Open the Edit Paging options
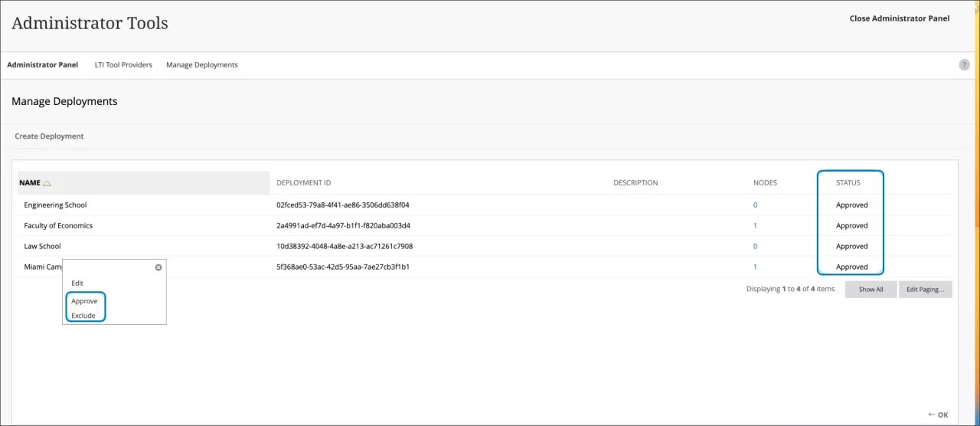The width and height of the screenshot is (980, 426). tap(925, 290)
